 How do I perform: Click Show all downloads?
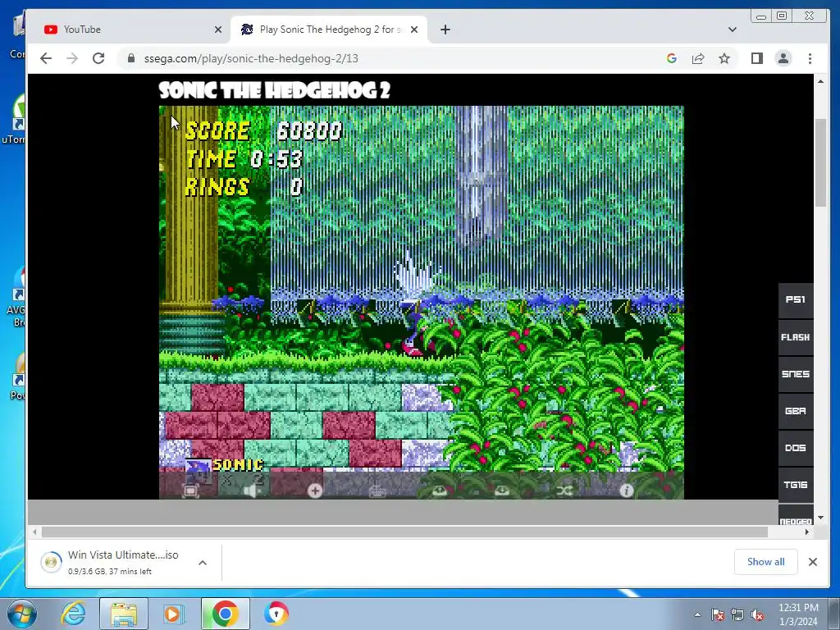tap(765, 561)
